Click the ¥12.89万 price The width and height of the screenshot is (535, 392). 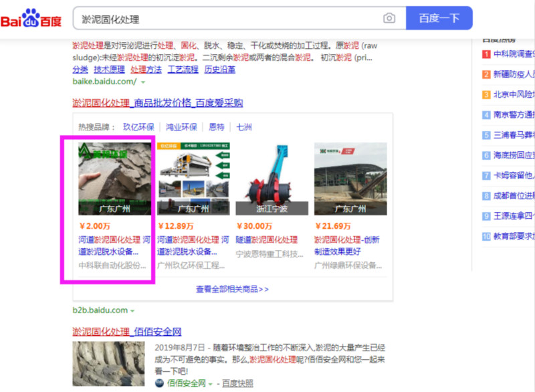(x=175, y=226)
